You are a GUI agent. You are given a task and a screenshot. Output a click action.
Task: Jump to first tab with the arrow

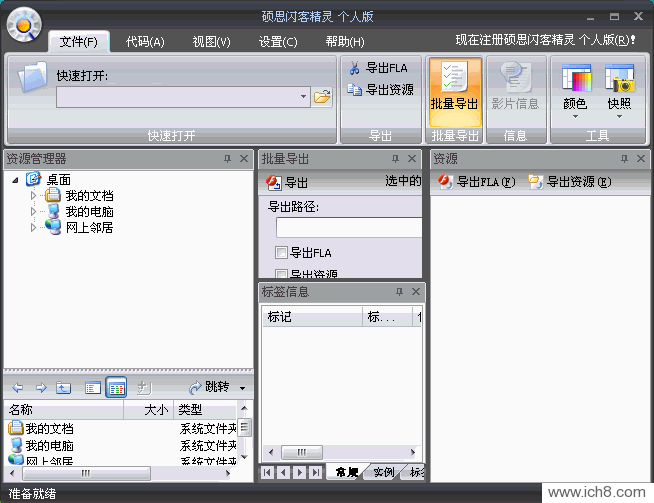click(x=267, y=472)
